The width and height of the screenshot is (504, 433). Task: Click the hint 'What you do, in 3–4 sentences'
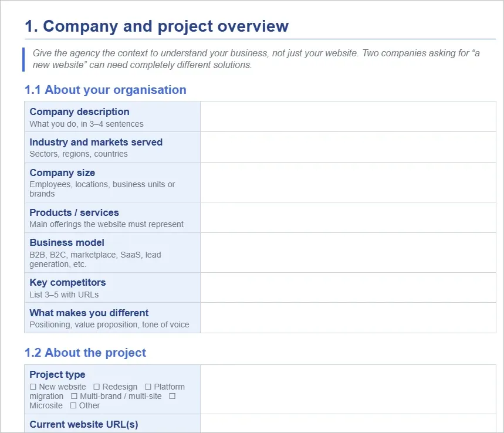[86, 124]
